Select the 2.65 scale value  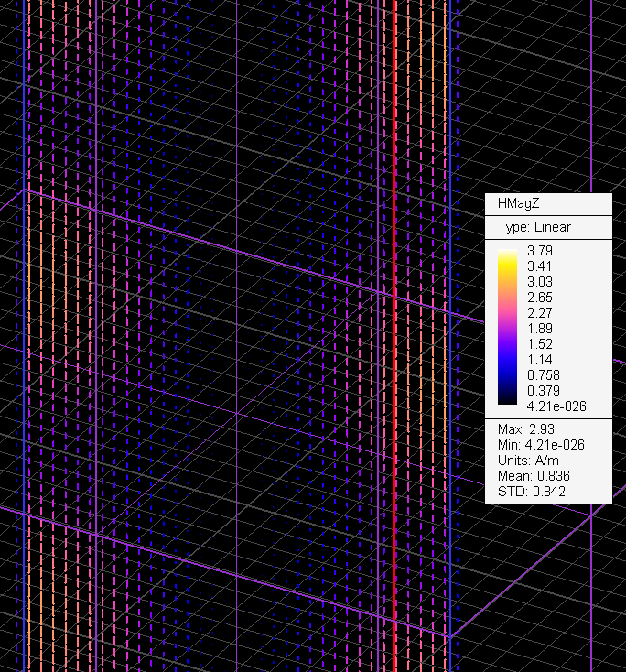tap(540, 297)
